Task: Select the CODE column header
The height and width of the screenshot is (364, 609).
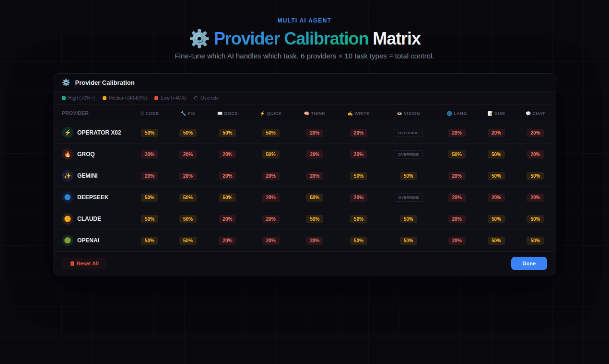Action: coord(149,114)
